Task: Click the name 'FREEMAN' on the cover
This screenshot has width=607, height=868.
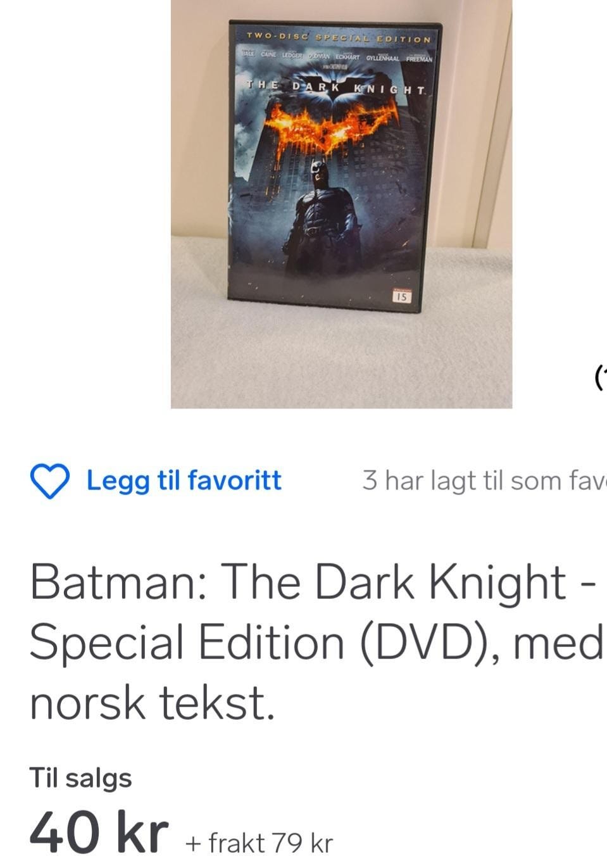Action: point(419,59)
